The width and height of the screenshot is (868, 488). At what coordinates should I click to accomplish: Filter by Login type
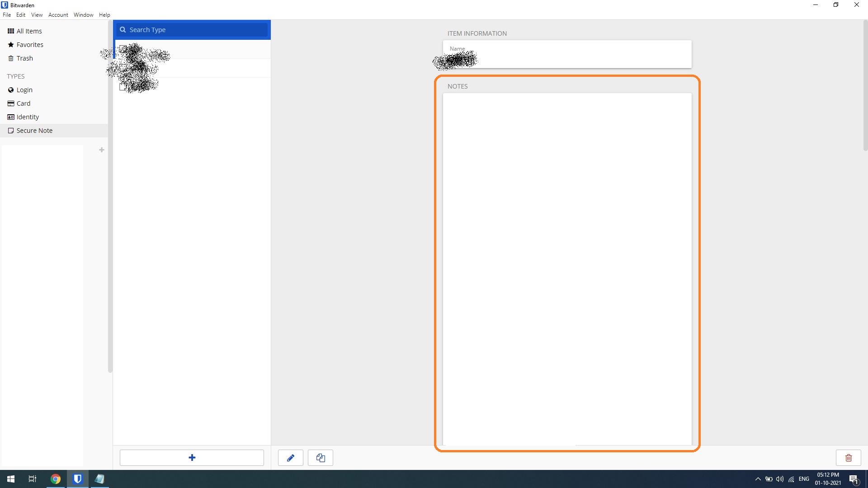[x=54, y=90]
